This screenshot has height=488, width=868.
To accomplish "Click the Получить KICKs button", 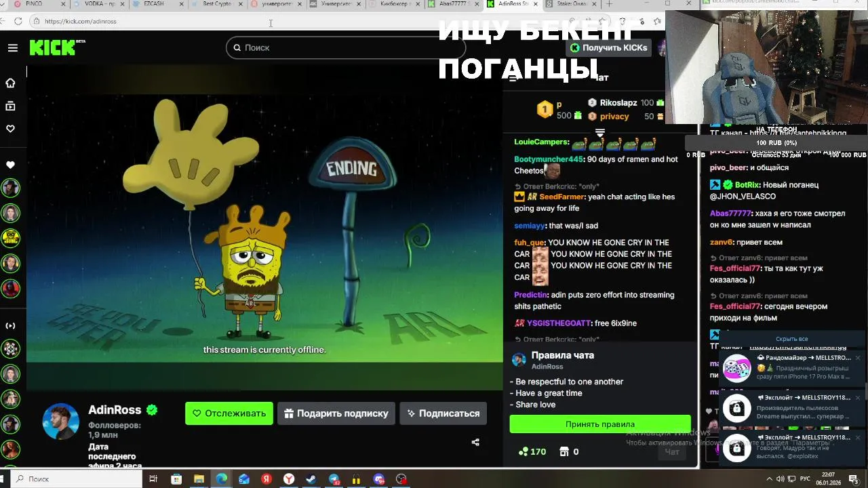I will coord(608,47).
